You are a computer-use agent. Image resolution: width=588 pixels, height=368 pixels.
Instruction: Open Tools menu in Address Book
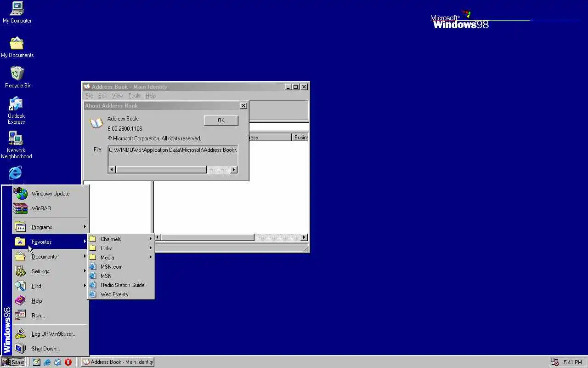point(134,96)
